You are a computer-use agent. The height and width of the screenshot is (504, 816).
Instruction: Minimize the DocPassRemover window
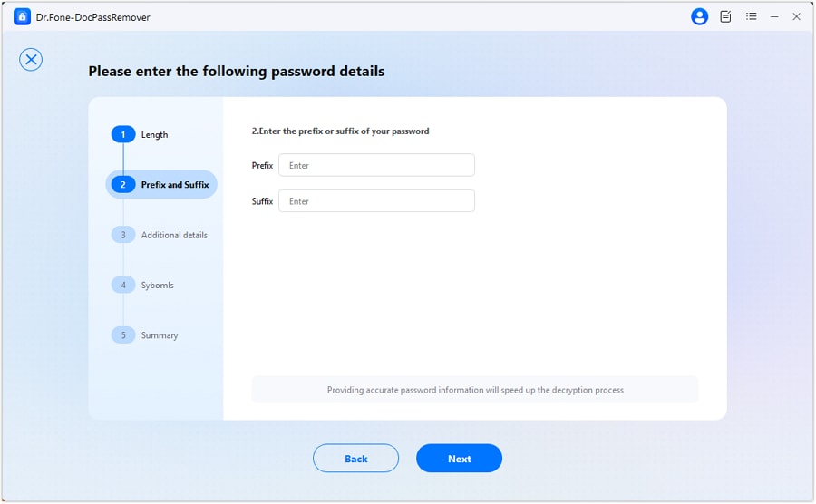774,16
